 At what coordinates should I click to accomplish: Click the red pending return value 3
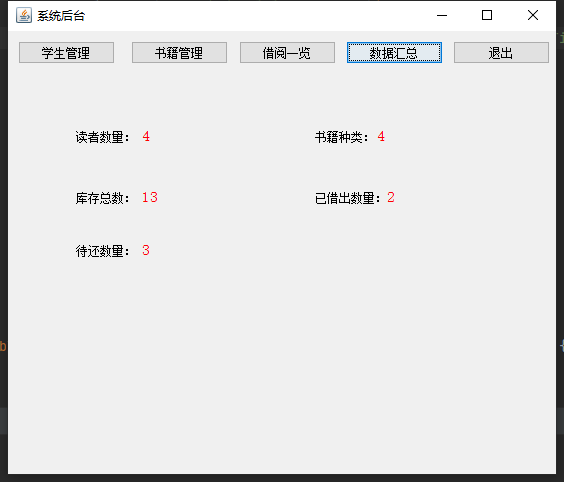(x=146, y=250)
